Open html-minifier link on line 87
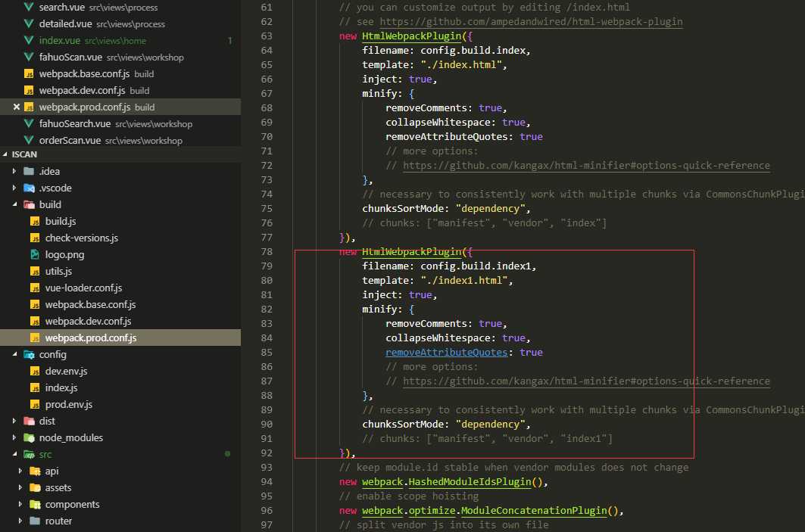The image size is (805, 532). (586, 381)
